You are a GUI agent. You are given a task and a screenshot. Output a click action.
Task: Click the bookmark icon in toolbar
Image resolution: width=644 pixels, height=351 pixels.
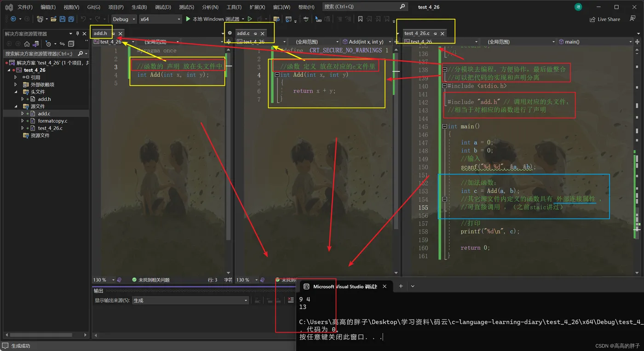click(x=360, y=19)
